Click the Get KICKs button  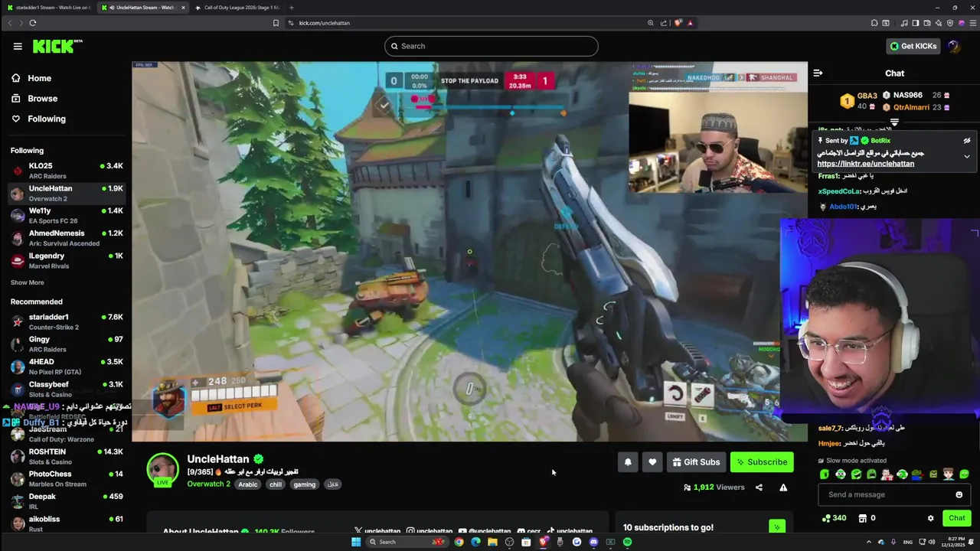tap(913, 46)
